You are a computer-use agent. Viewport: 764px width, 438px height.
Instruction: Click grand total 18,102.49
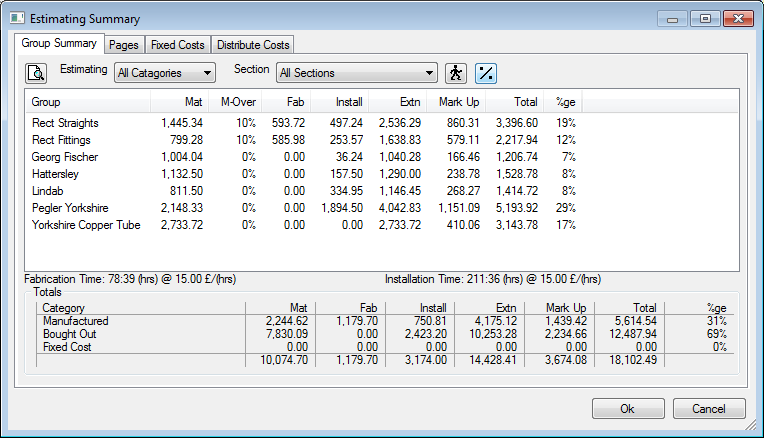click(633, 360)
